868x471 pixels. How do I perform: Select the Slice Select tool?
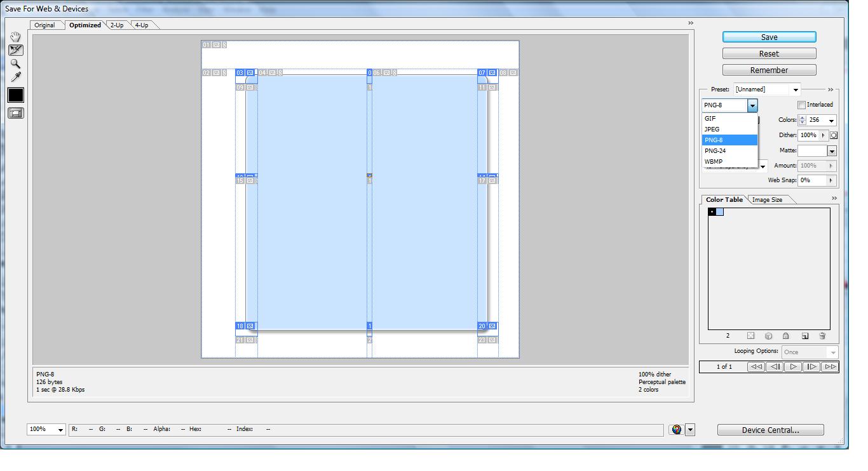pyautogui.click(x=15, y=50)
